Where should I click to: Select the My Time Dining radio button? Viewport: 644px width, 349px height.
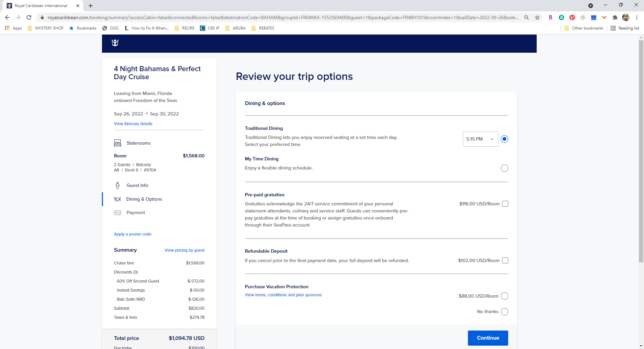(504, 168)
